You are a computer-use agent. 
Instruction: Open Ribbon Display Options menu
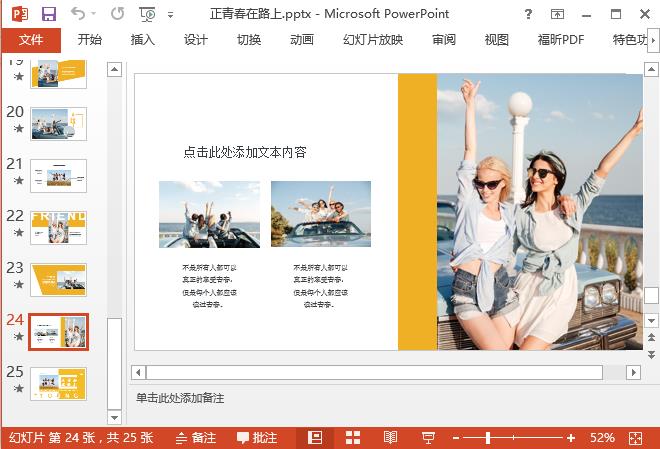560,14
